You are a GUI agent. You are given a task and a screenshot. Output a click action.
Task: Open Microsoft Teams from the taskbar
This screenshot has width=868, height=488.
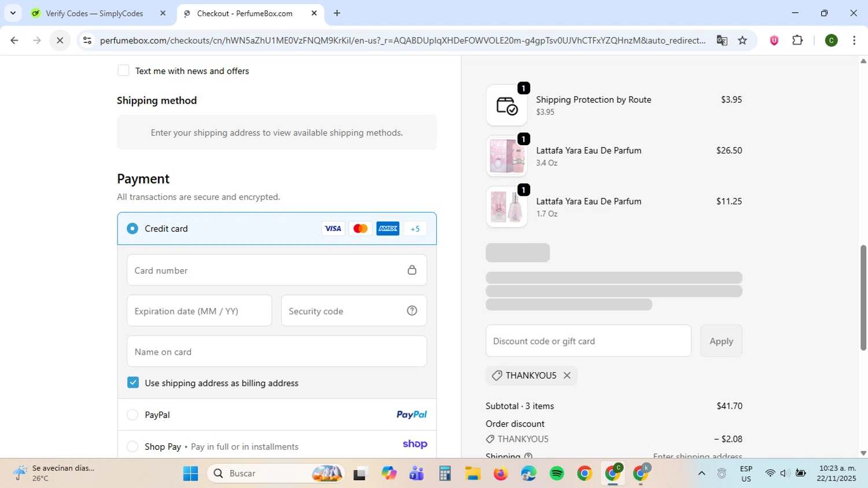pos(417,474)
